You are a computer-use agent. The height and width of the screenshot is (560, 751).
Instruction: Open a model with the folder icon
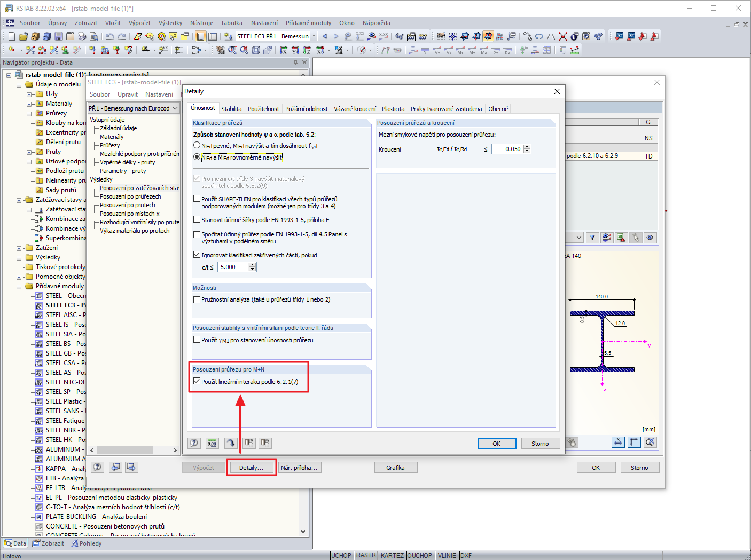23,36
